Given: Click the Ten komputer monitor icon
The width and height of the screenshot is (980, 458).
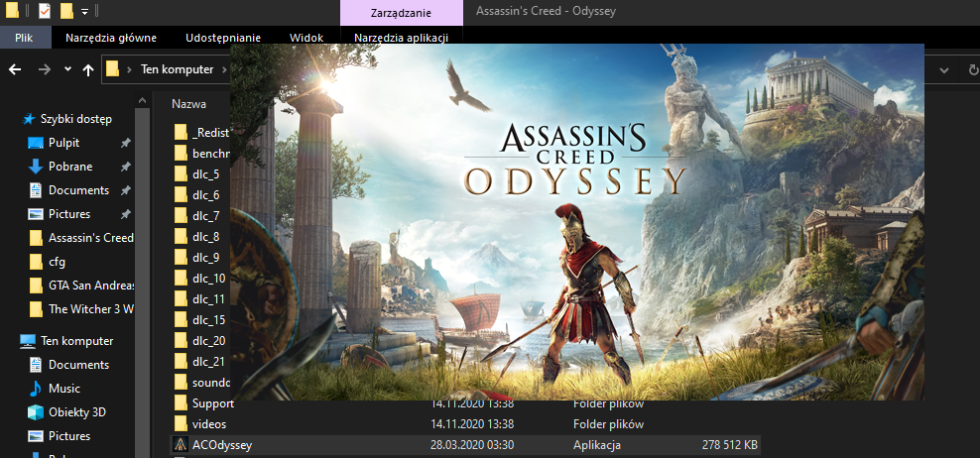Looking at the screenshot, I should point(28,341).
